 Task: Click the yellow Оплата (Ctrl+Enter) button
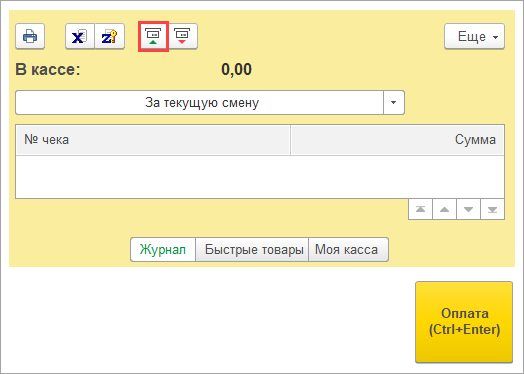click(464, 322)
